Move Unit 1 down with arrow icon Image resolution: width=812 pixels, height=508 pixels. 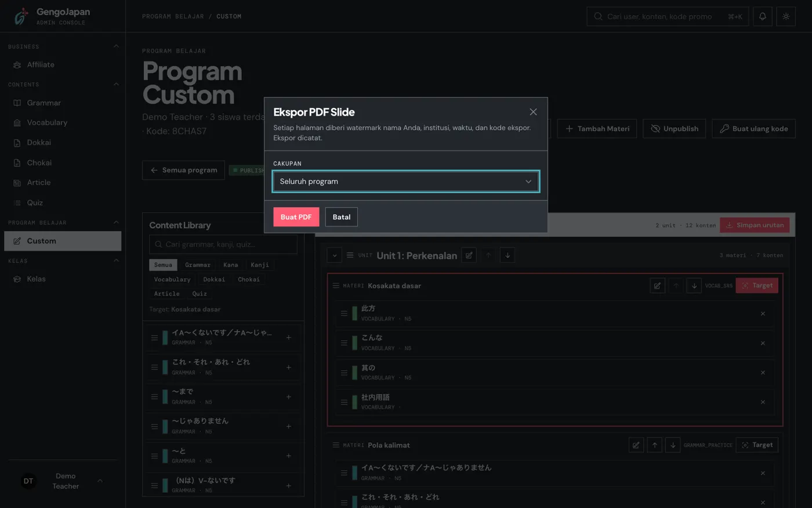507,255
